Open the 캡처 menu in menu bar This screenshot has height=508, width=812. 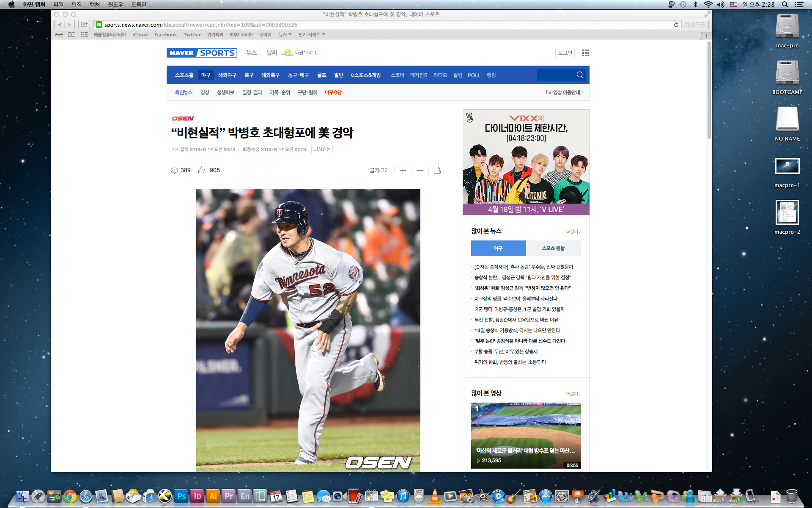95,4
